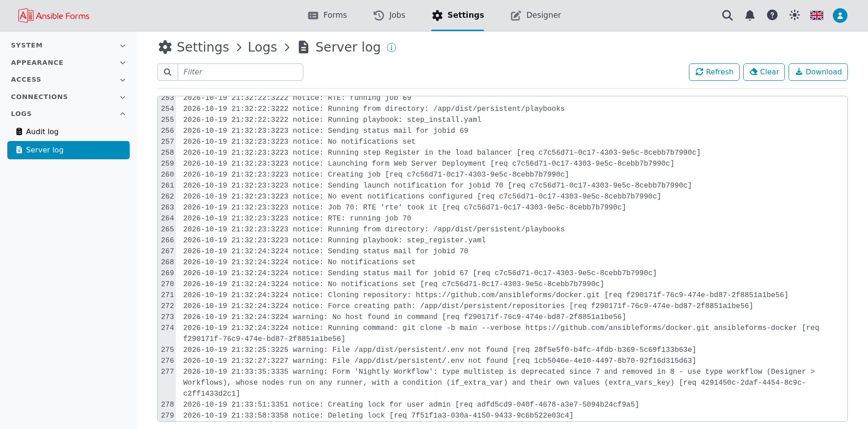The height and width of the screenshot is (429, 868).
Task: Download the server log
Action: 818,72
